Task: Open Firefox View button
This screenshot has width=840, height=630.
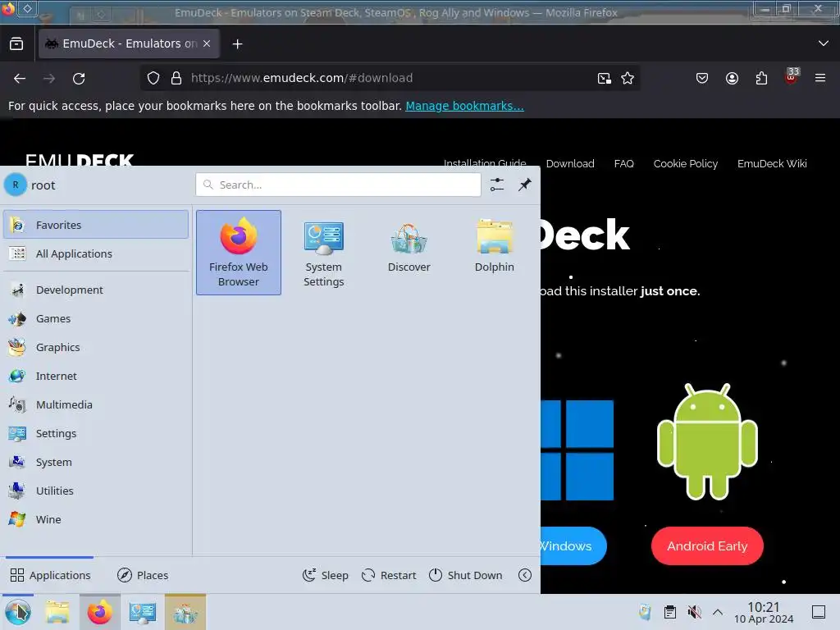Action: pos(16,43)
